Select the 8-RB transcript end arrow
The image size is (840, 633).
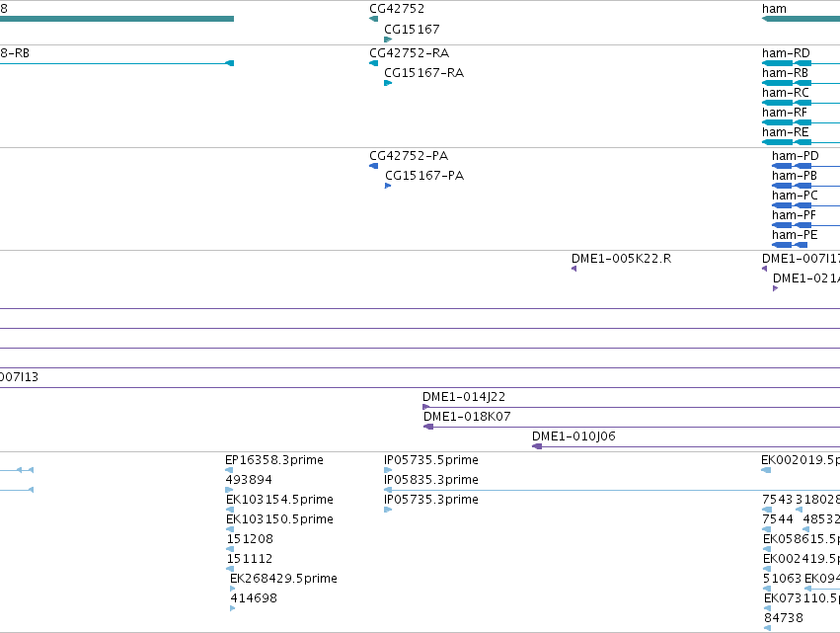229,63
